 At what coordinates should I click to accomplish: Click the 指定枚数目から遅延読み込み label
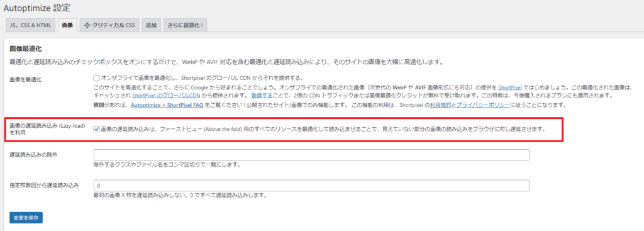[x=45, y=185]
